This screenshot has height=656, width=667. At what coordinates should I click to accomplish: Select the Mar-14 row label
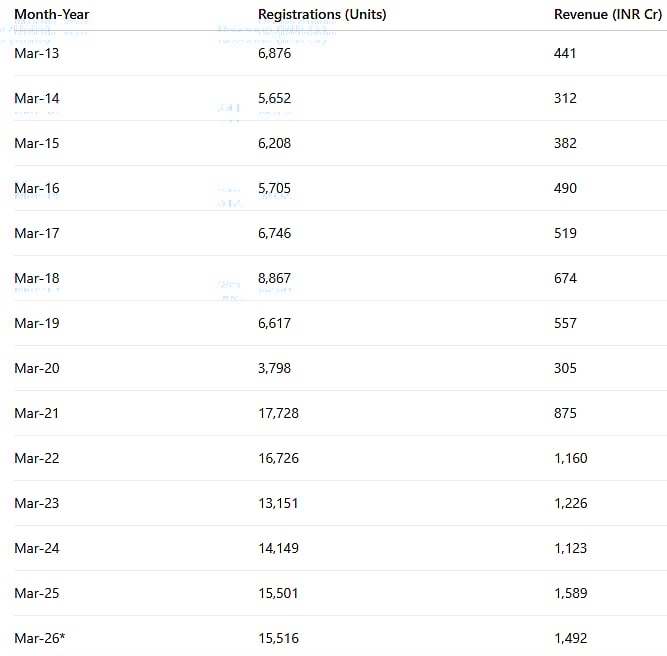(x=37, y=98)
